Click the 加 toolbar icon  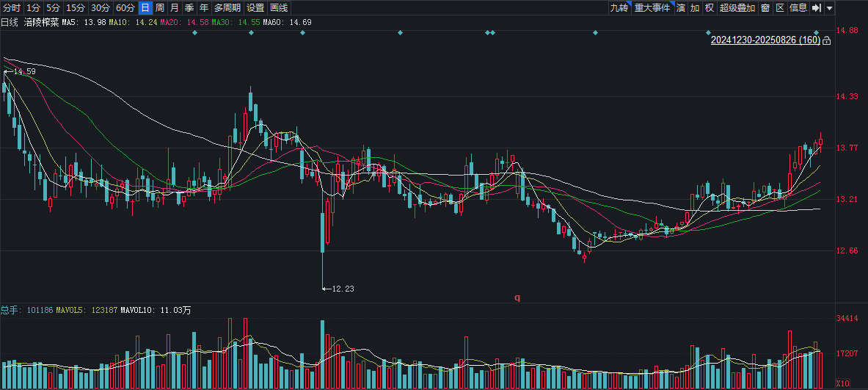695,8
